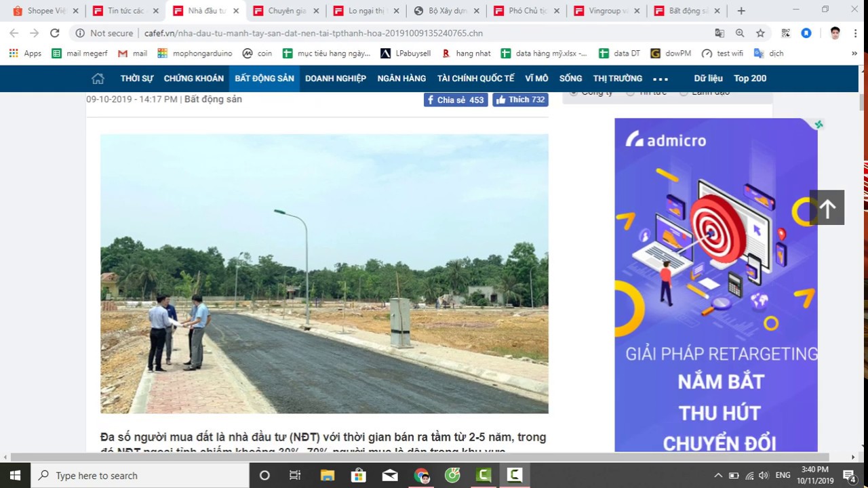Image resolution: width=868 pixels, height=488 pixels.
Task: Click the scroll-to-top arrow button
Action: tap(827, 208)
